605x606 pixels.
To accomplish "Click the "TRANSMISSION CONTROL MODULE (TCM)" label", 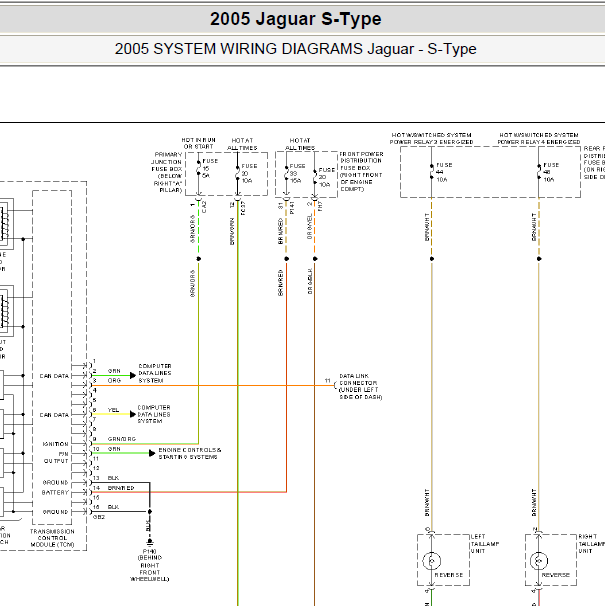I will pyautogui.click(x=52, y=538).
